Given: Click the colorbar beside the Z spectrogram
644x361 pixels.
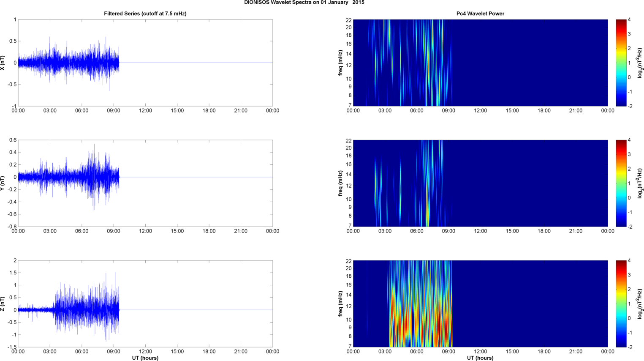Looking at the screenshot, I should (621, 304).
